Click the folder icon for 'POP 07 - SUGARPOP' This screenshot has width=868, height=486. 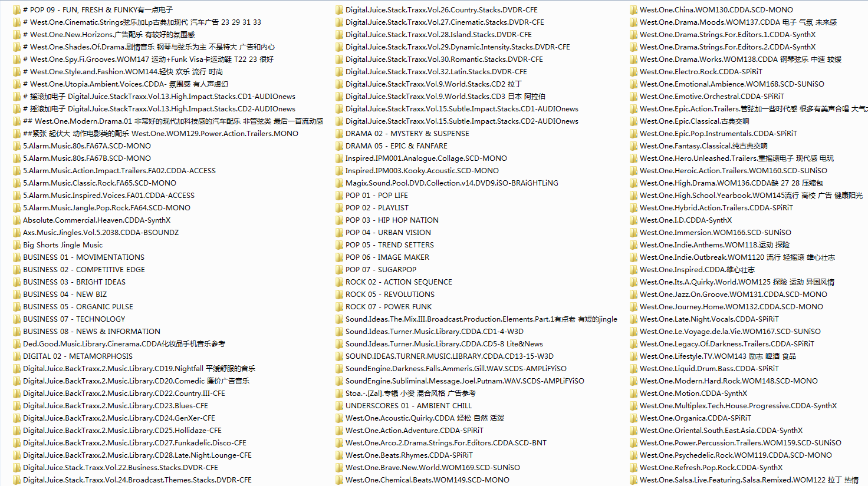coord(339,270)
